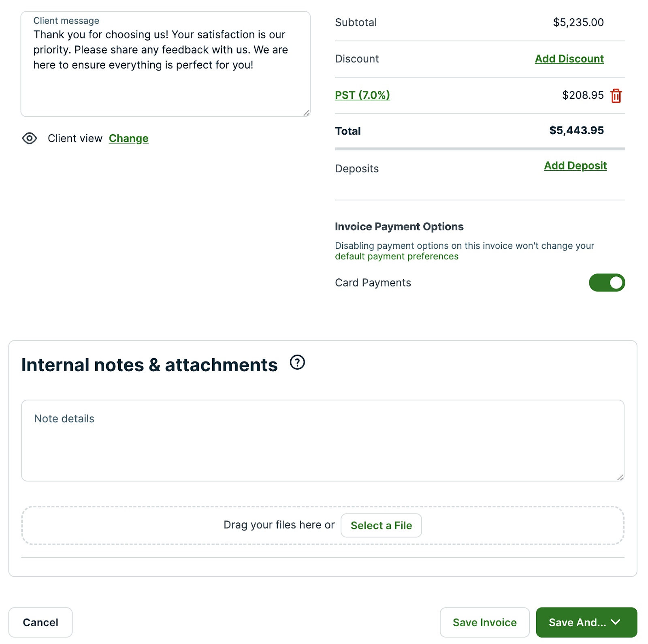Open the PST (7.0%) tax link
The image size is (648, 644).
[x=362, y=95]
